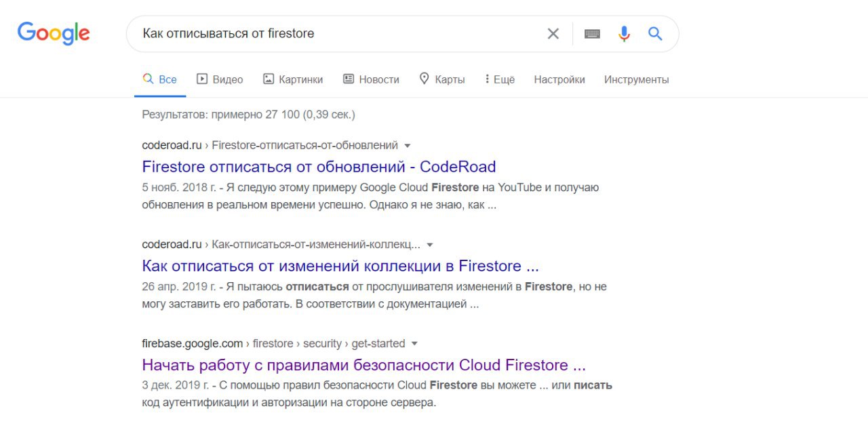Click the snippet dated 26 апр. 2019 г.
868x428 pixels.
[x=374, y=295]
